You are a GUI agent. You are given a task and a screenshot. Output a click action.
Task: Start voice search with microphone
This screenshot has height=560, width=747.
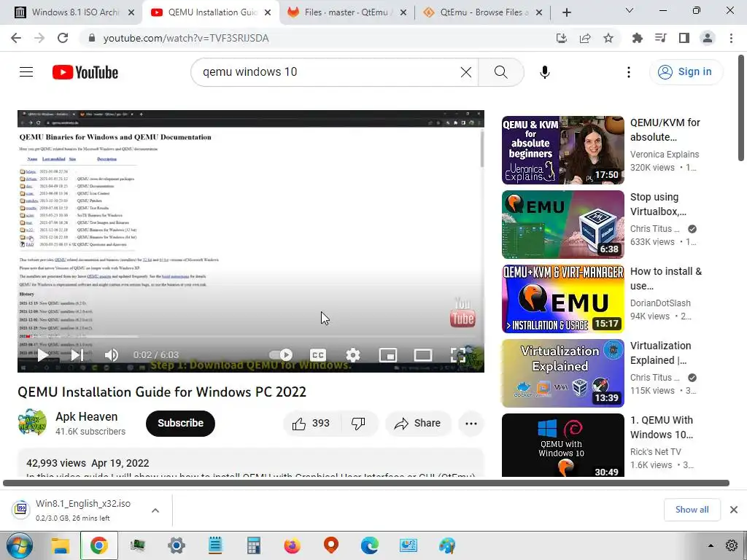pyautogui.click(x=544, y=72)
